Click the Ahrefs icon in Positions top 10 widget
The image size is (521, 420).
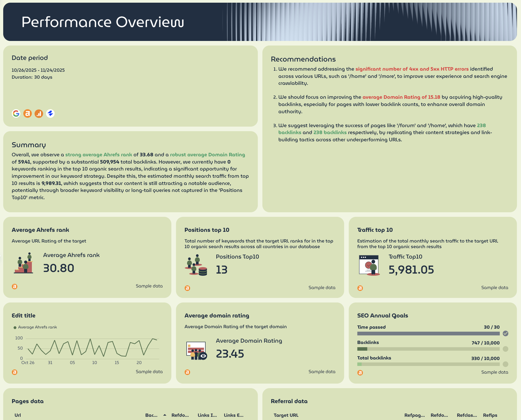tap(187, 288)
